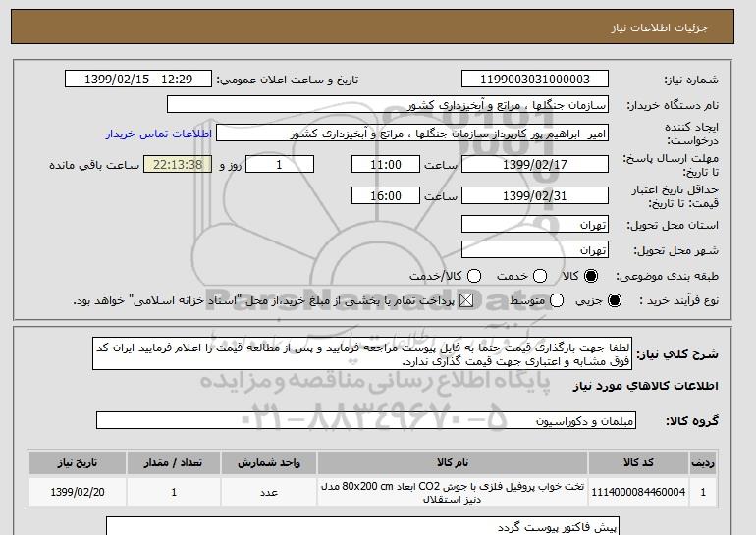Click the validity time field 16:00
Image resolution: width=756 pixels, height=535 pixels.
386,195
